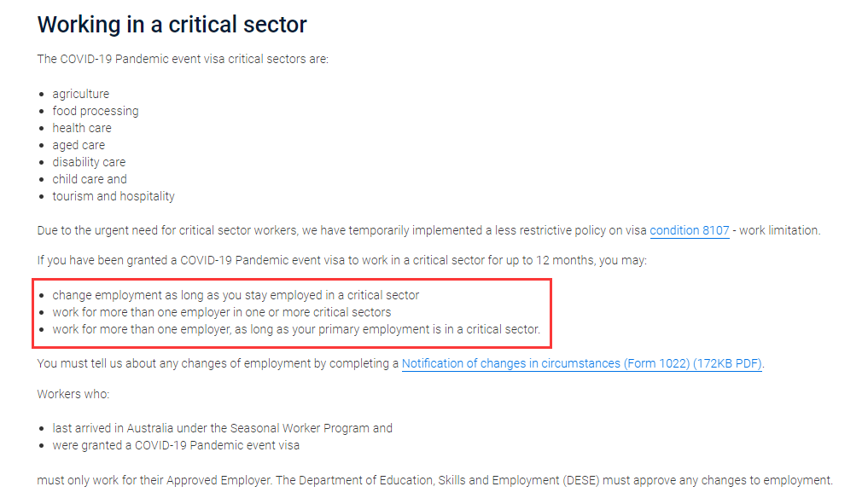This screenshot has width=868, height=504.
Task: Select the 'food processing' list entry
Action: [95, 111]
